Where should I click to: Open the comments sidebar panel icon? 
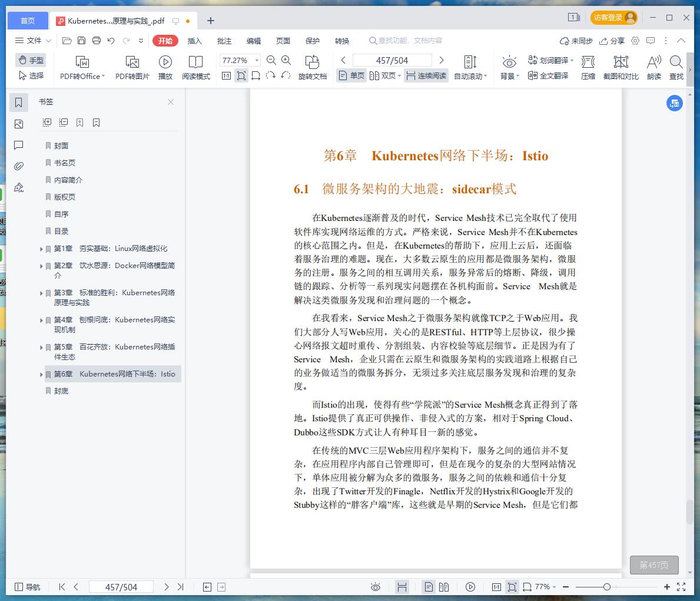[x=19, y=145]
